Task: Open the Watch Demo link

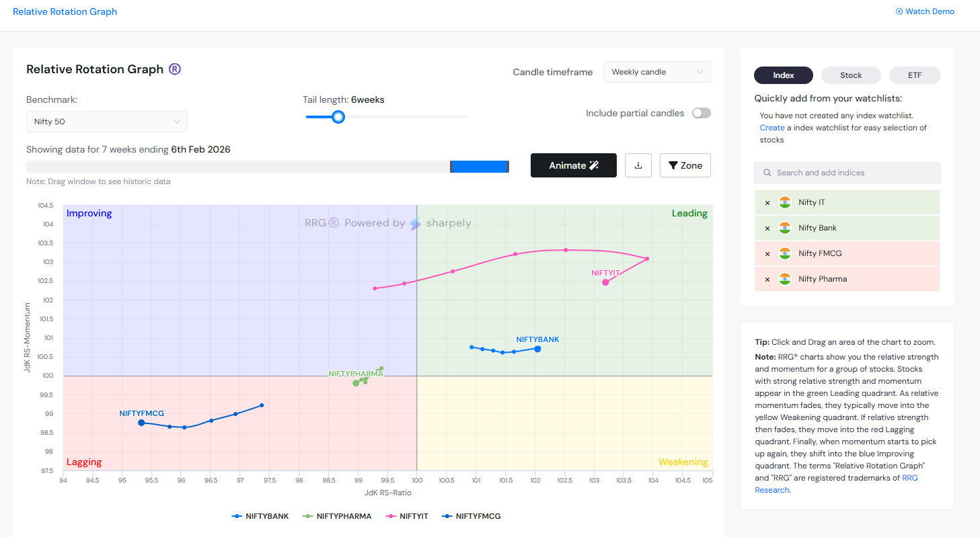Action: click(x=925, y=11)
